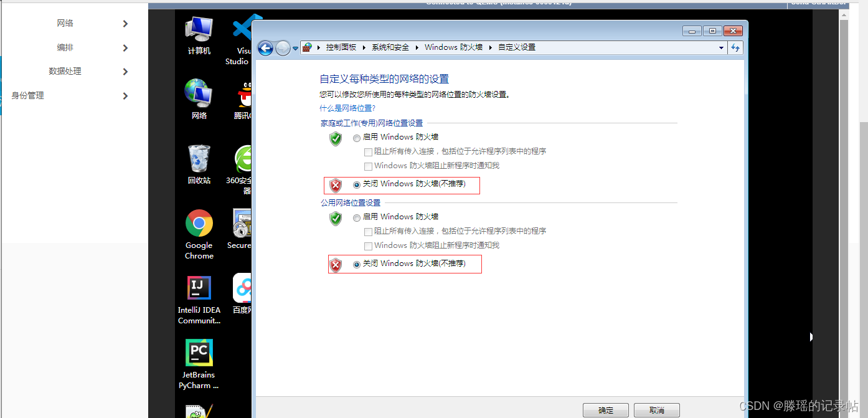Click 自定义设置 breadcrumb segment
Image resolution: width=868 pixels, height=418 pixels.
coord(517,47)
